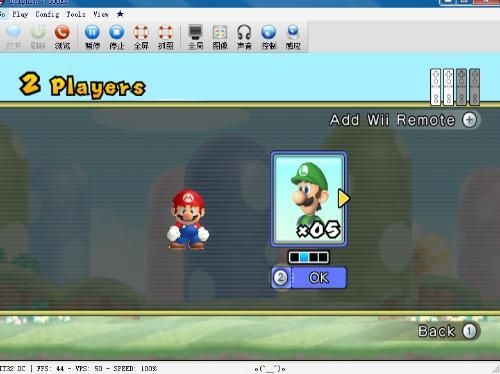Open the View menu
This screenshot has width=500, height=374.
(x=101, y=14)
